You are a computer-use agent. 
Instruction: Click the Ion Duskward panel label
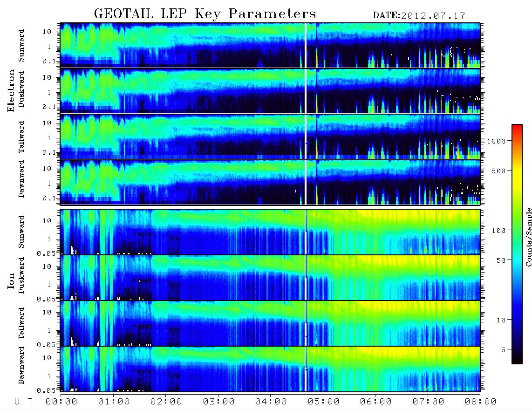tap(21, 275)
